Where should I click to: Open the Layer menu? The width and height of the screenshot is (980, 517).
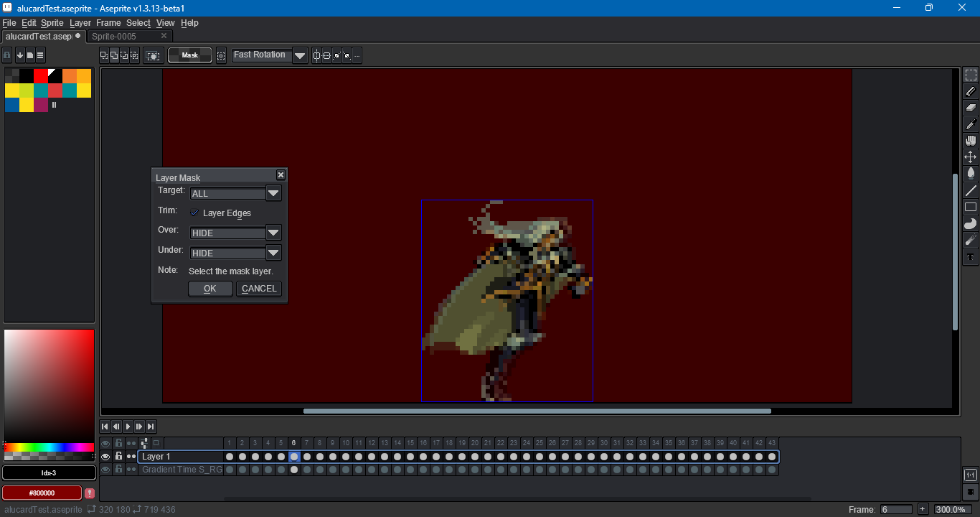(80, 23)
